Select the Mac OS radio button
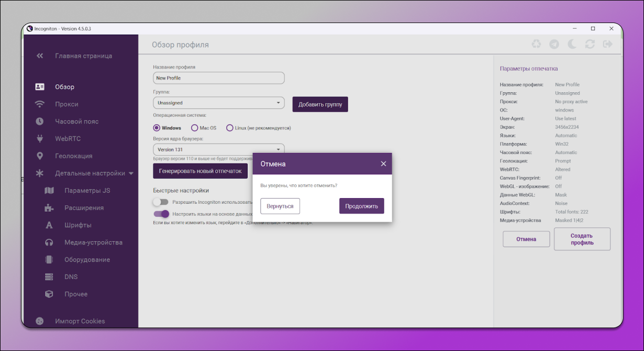The image size is (644, 351). coord(195,128)
